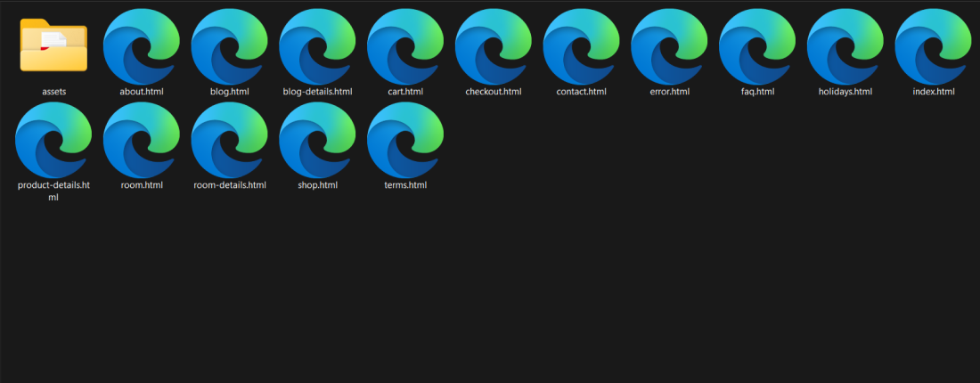Screen dimensions: 980x383
Task: Click the room-details.html file icon
Action: tap(229, 140)
